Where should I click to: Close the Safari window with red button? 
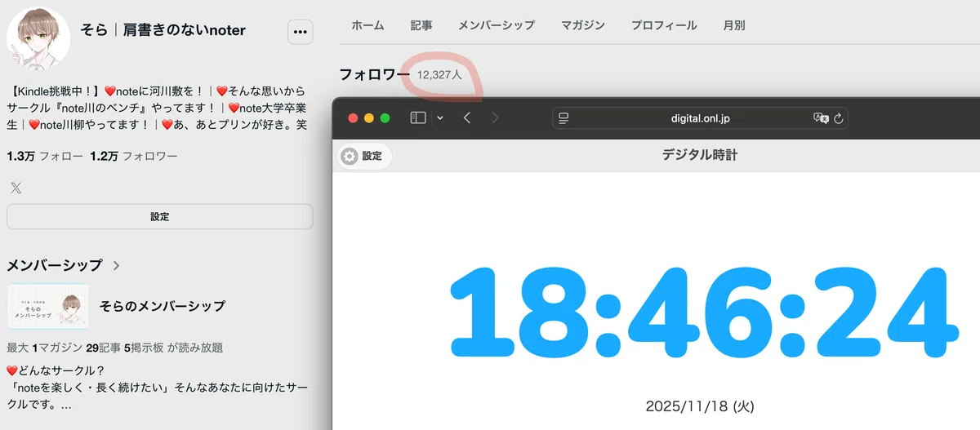(x=354, y=118)
